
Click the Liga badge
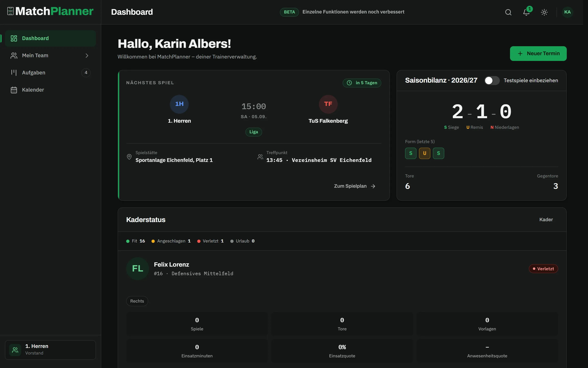254,132
